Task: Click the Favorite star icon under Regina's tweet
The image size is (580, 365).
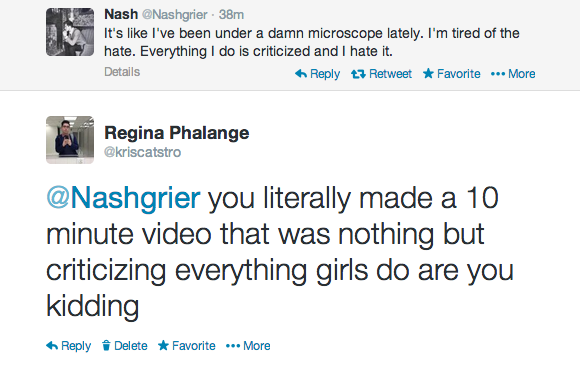Action: [x=163, y=345]
